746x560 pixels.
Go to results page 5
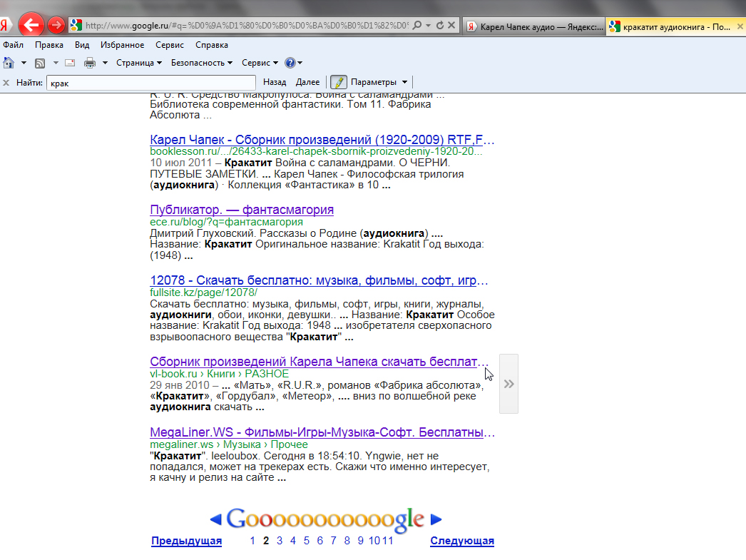(307, 541)
